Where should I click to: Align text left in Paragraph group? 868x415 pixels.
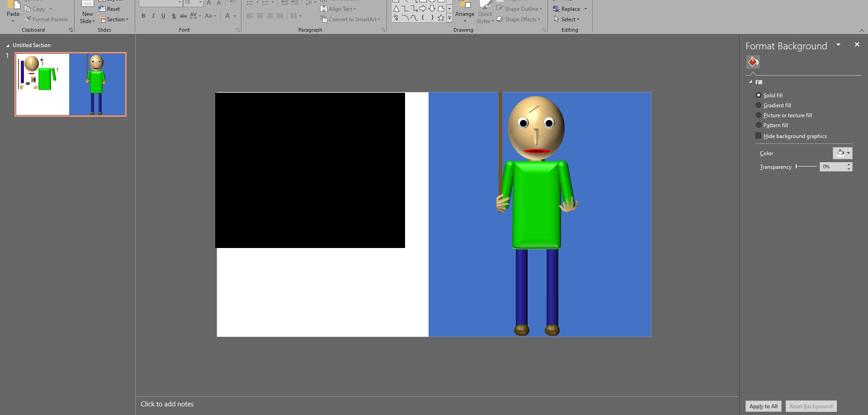(250, 16)
